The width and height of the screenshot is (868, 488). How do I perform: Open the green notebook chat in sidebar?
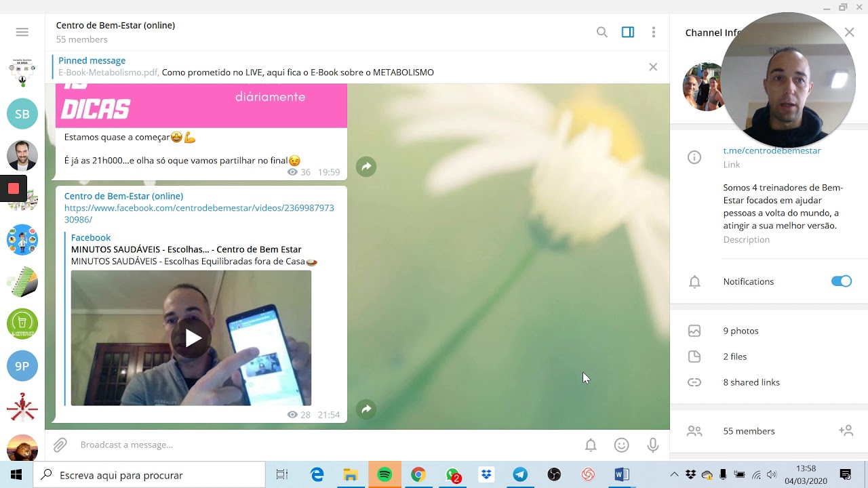click(x=22, y=282)
